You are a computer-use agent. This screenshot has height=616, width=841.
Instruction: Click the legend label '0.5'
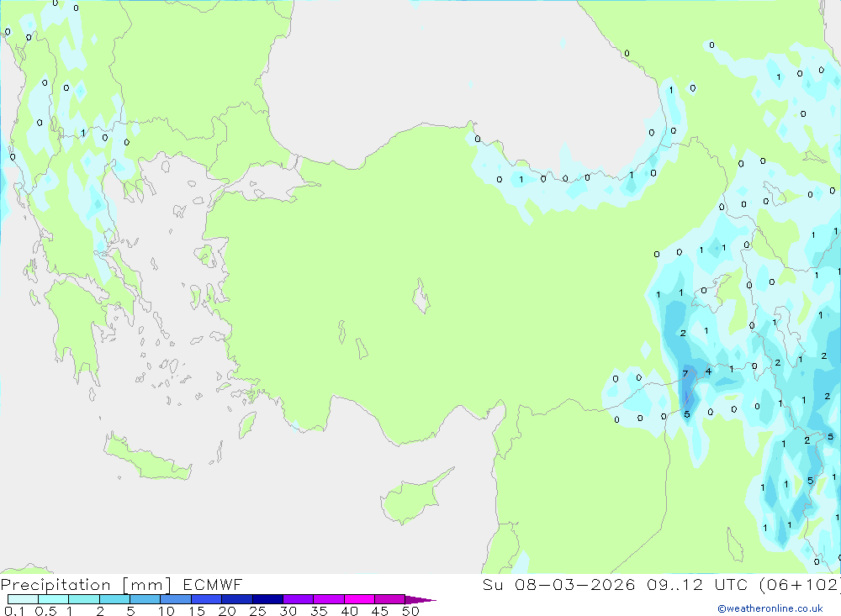[x=45, y=611]
